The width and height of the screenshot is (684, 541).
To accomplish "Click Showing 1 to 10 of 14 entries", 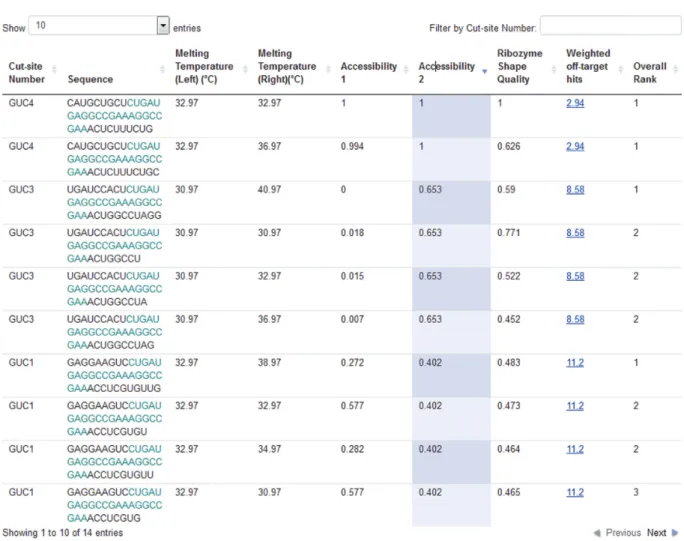I will tap(62, 533).
